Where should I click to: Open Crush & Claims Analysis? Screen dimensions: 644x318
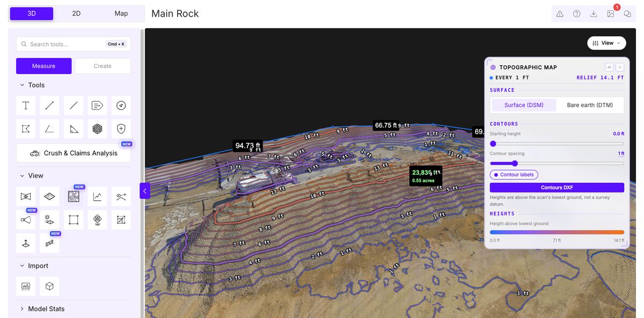[74, 153]
